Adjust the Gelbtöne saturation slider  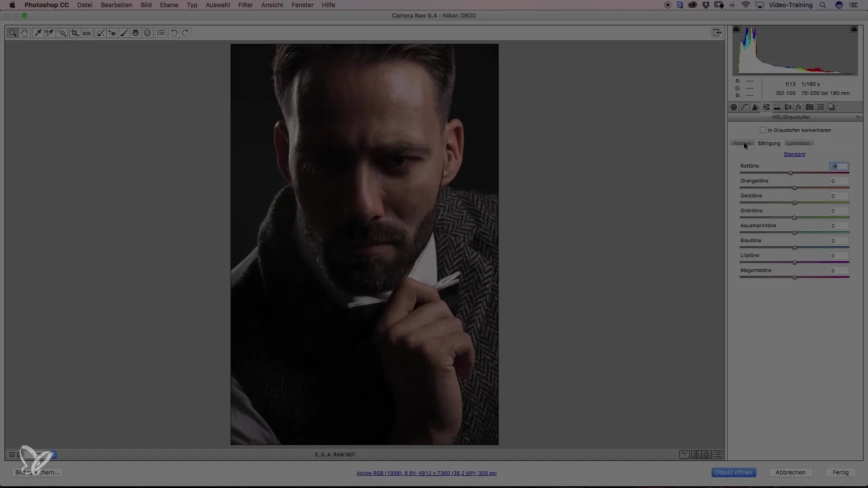[794, 203]
